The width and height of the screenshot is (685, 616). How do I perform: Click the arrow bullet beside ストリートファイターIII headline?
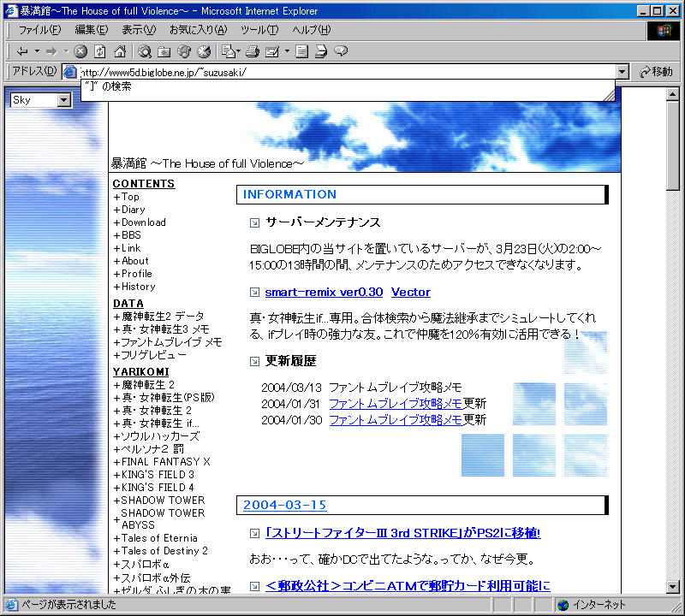coord(254,534)
